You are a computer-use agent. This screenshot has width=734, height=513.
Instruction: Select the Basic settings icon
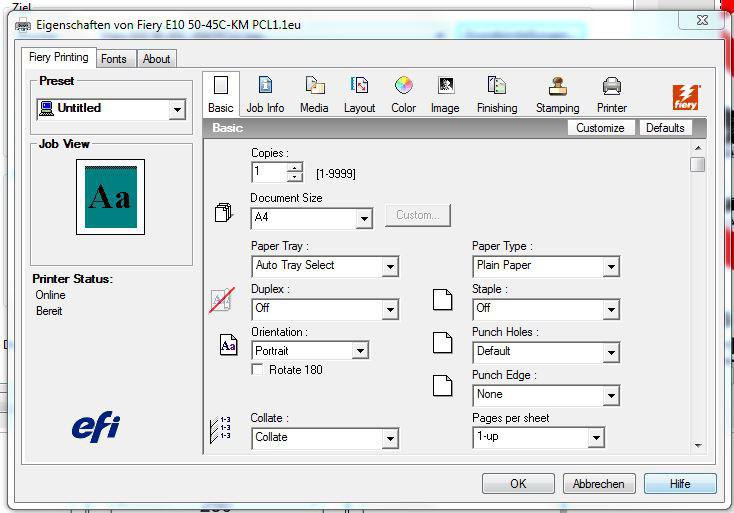coord(220,95)
